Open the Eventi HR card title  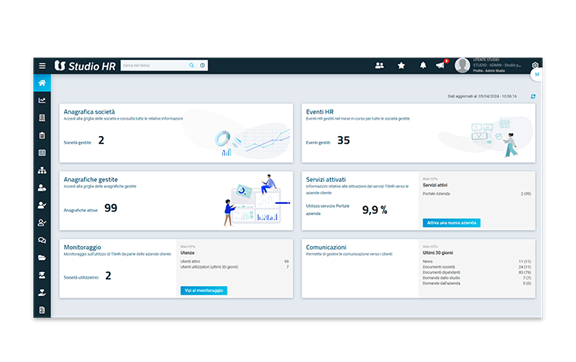[320, 112]
